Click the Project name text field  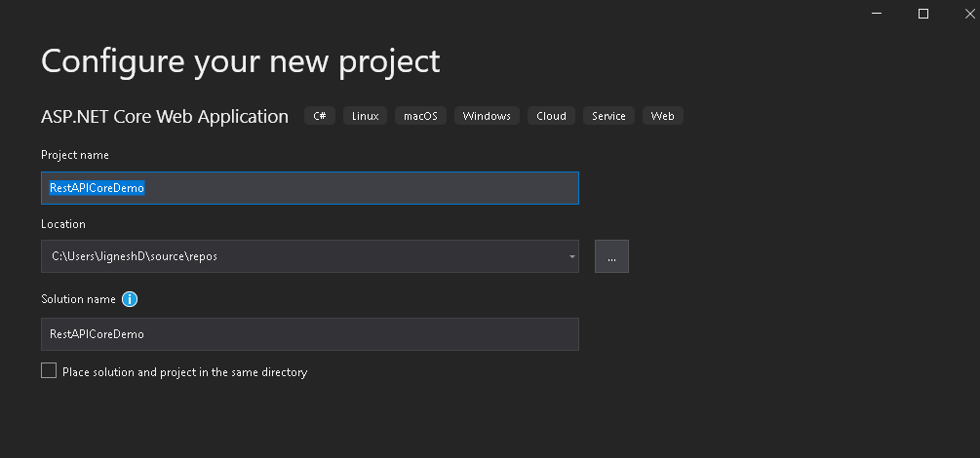click(309, 188)
